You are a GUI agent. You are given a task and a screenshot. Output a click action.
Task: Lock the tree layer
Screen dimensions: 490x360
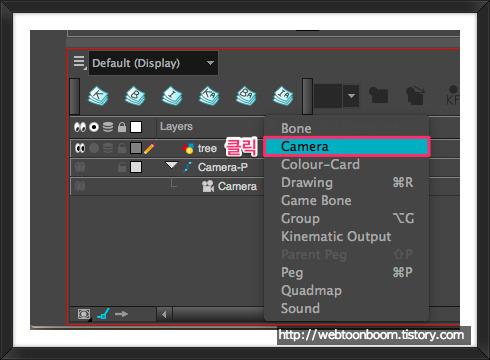[x=122, y=148]
